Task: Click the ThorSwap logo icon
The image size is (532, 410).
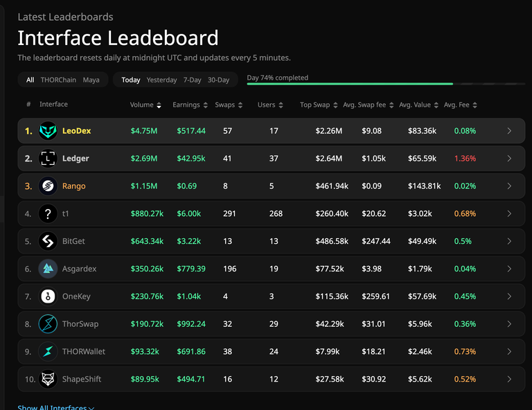Action: (48, 324)
